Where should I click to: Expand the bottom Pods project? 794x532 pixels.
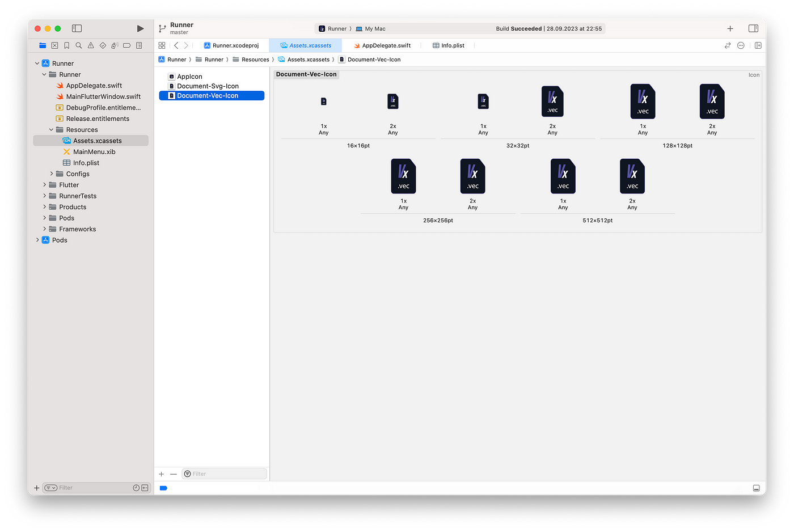37,240
